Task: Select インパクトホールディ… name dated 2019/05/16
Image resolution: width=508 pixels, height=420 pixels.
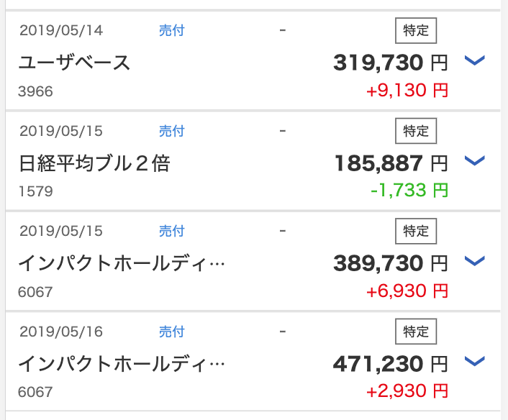Action: pyautogui.click(x=122, y=364)
